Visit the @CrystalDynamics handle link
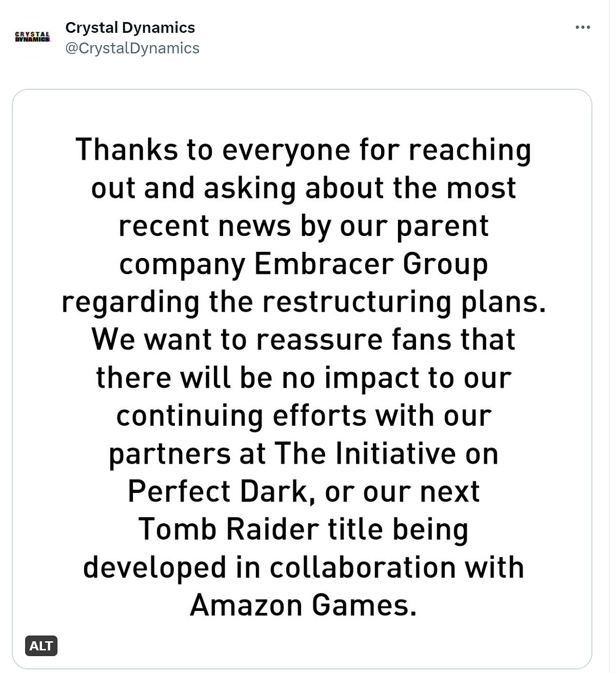This screenshot has width=616, height=673. coord(132,48)
